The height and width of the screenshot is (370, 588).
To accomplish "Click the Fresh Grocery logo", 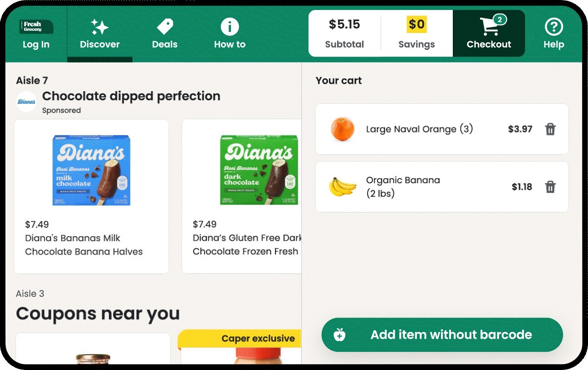I will pos(36,27).
